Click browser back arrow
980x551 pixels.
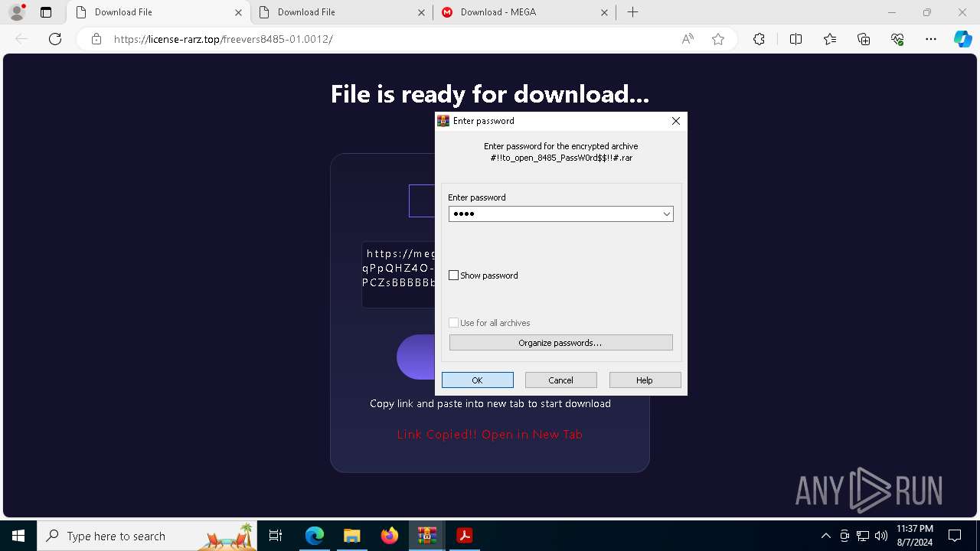coord(21,39)
